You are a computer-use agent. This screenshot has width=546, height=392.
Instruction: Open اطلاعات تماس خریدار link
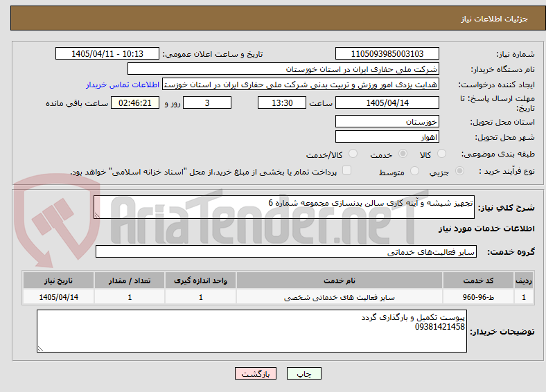pyautogui.click(x=123, y=84)
